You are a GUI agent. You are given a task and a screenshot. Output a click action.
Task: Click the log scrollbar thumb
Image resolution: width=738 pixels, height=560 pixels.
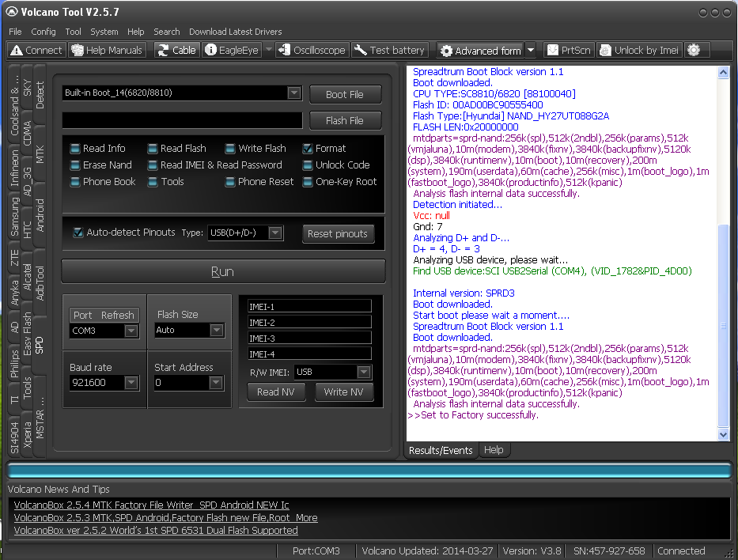(x=724, y=326)
